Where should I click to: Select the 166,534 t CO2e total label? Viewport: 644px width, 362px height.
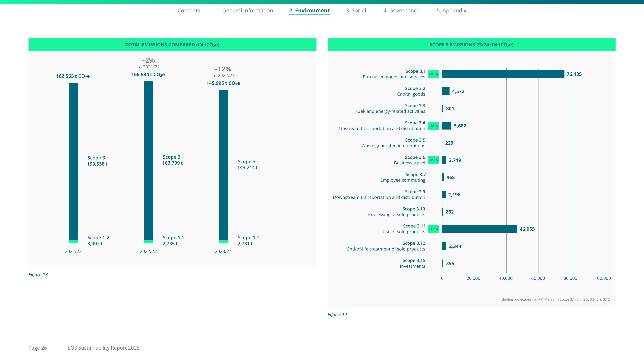pyautogui.click(x=148, y=75)
